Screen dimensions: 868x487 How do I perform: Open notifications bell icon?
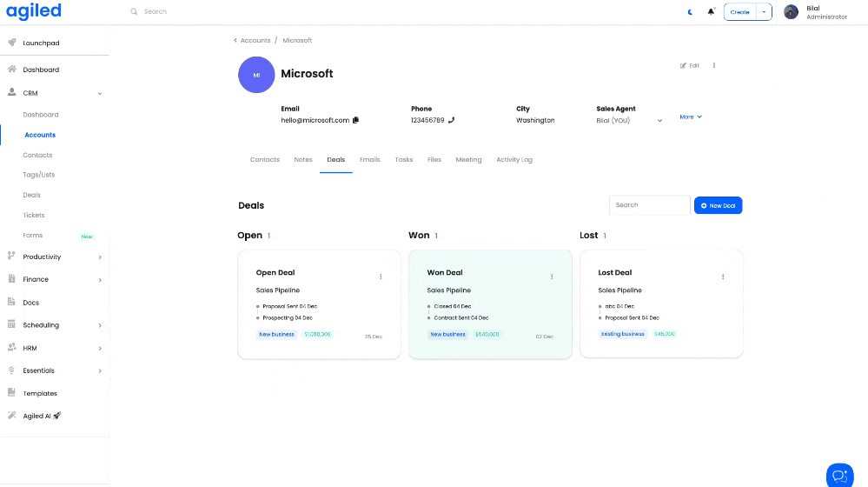[x=711, y=11]
